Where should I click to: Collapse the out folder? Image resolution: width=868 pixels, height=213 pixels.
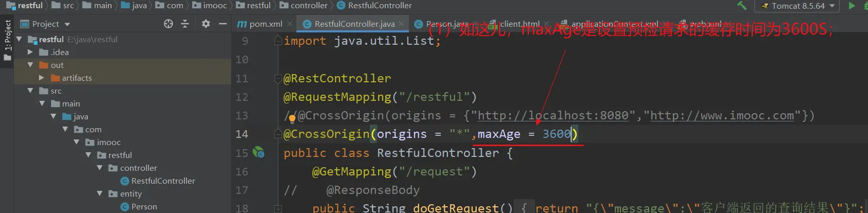coord(30,65)
